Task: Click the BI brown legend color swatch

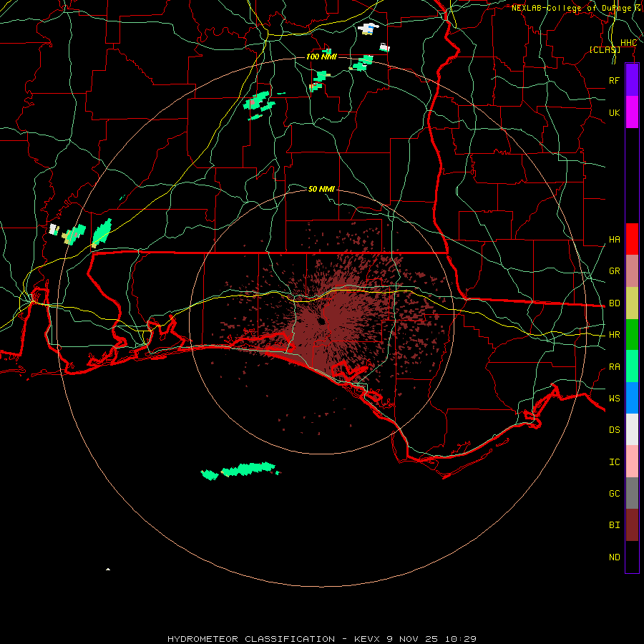Action: click(632, 525)
